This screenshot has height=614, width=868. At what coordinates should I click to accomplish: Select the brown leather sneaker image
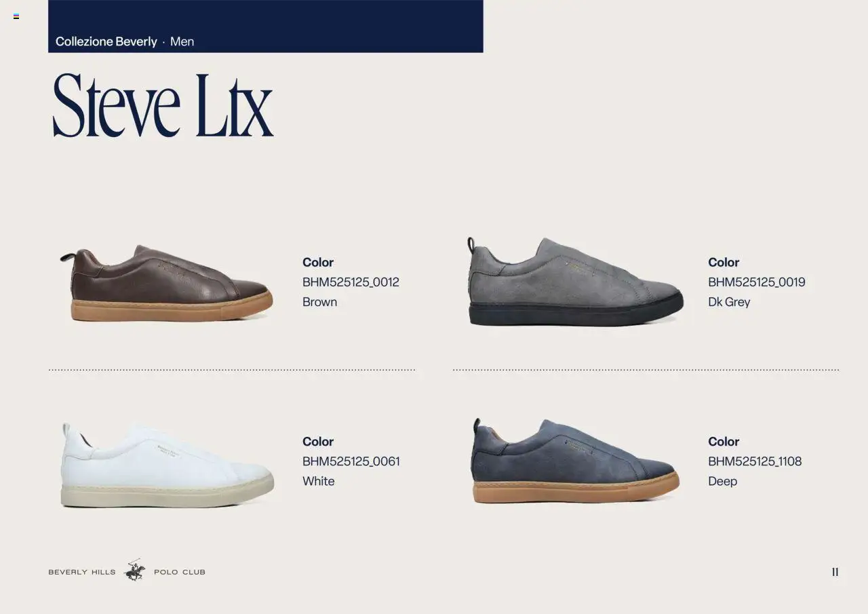[x=166, y=284]
